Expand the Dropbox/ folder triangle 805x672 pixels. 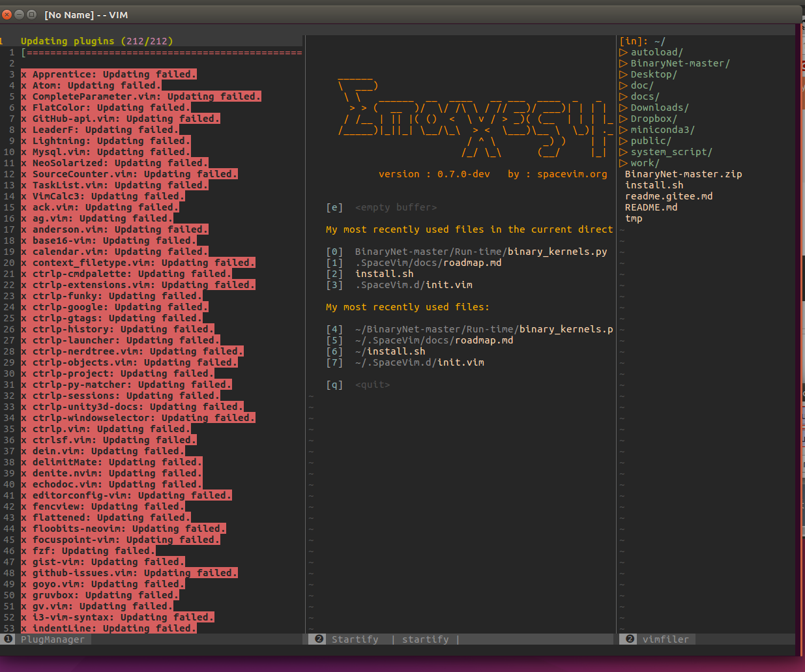tap(623, 119)
